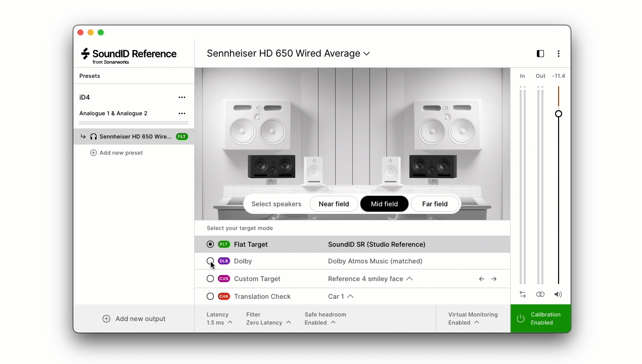Click SoundID SR (Studio Reference) text
642x364 pixels.
click(x=377, y=244)
